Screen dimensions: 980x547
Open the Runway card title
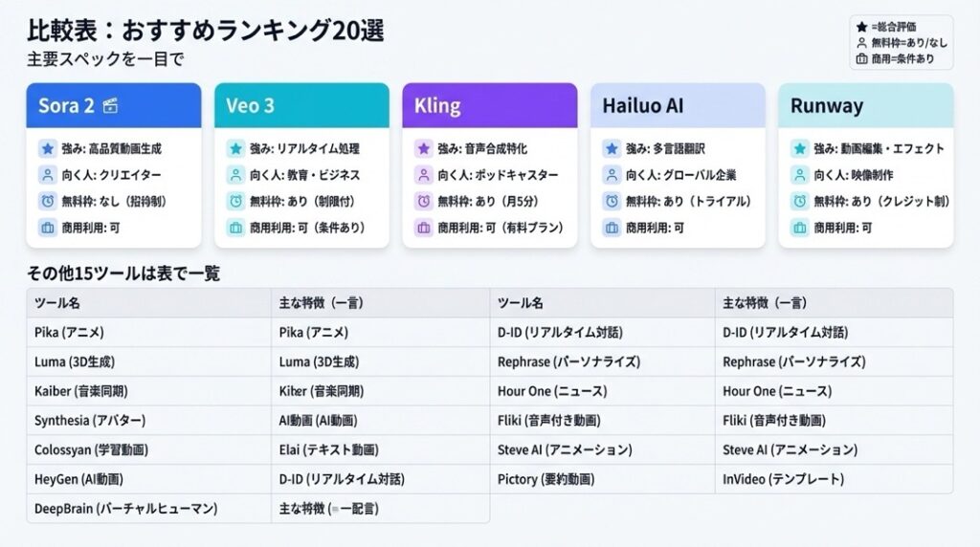(827, 105)
